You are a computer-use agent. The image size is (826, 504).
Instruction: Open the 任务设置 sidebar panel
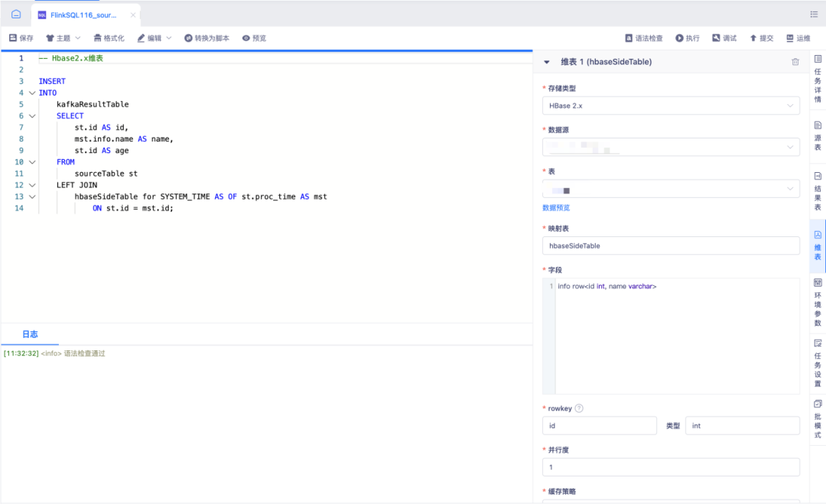[x=818, y=363]
